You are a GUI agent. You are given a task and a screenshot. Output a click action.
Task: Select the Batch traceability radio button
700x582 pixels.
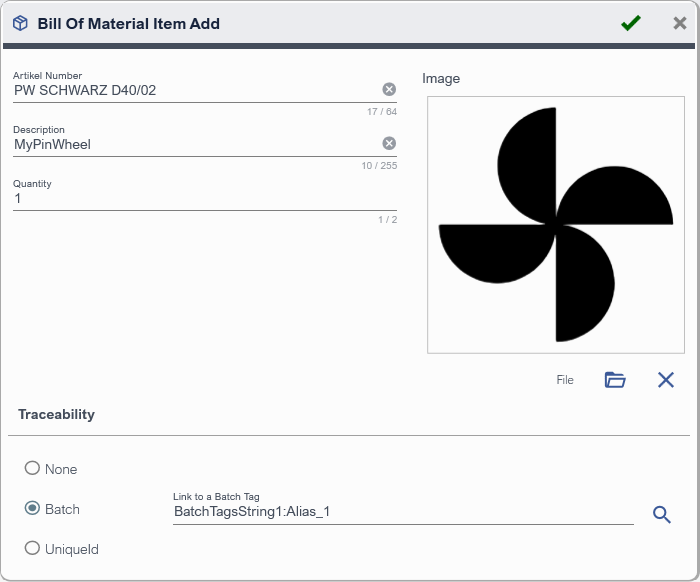coord(33,508)
